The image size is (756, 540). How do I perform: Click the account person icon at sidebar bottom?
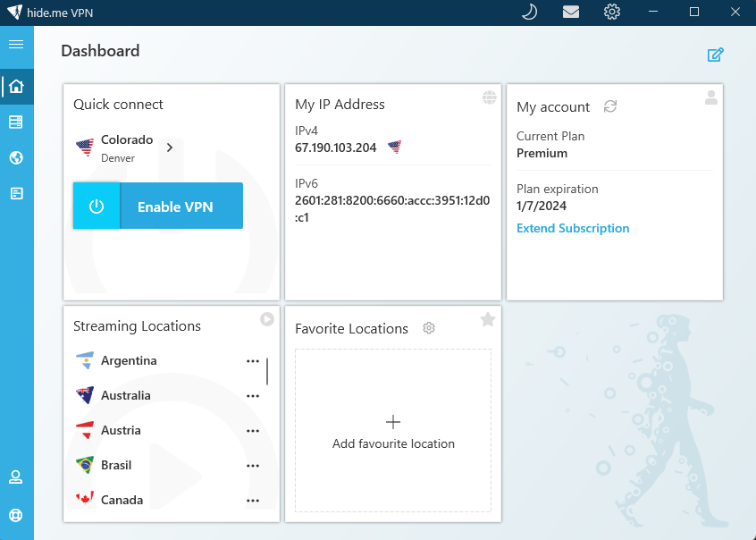(16, 477)
